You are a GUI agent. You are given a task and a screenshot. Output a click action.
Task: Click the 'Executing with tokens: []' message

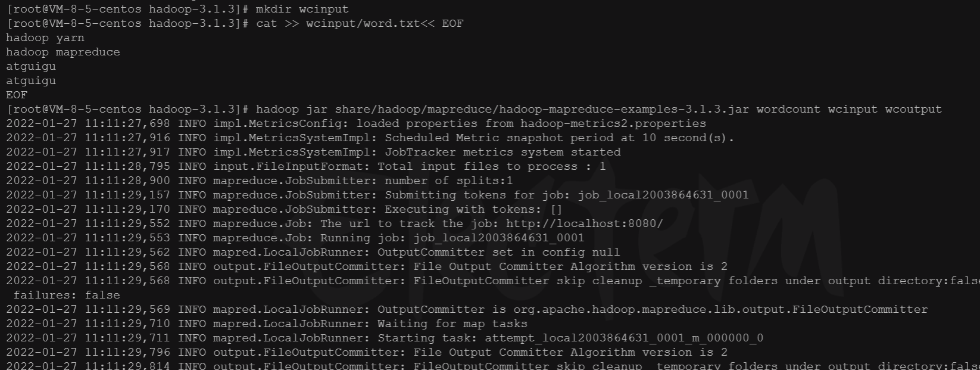pyautogui.click(x=473, y=209)
